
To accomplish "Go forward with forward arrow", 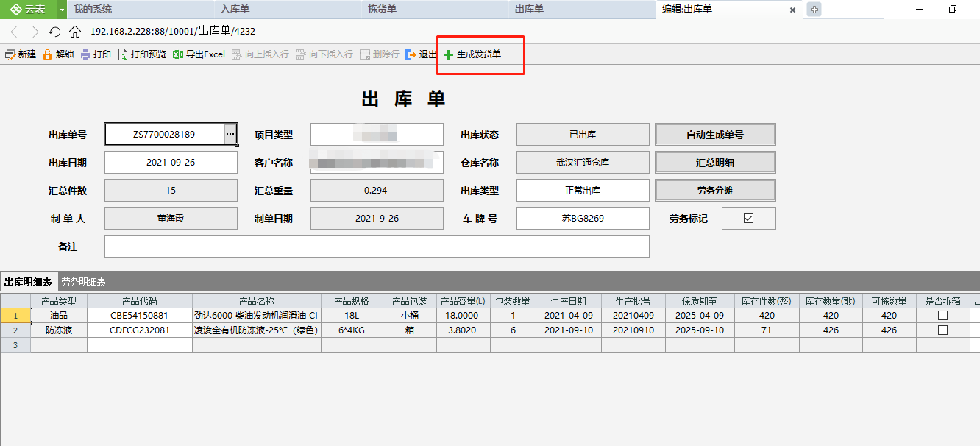I will point(35,32).
